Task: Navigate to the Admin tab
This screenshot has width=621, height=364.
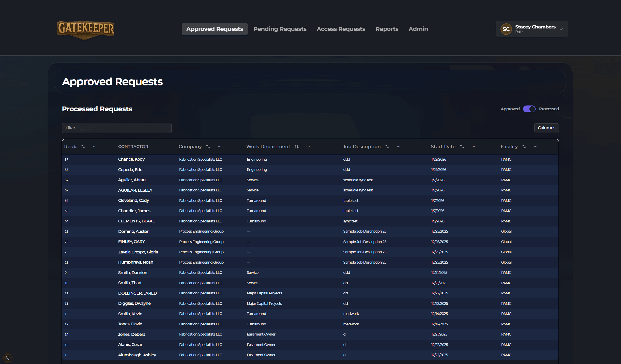Action: [418, 29]
